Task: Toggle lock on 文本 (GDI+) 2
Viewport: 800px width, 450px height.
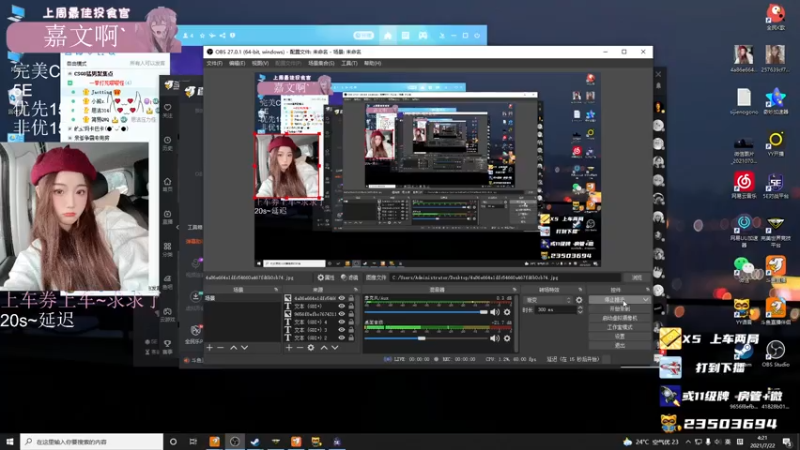Action: [x=351, y=337]
